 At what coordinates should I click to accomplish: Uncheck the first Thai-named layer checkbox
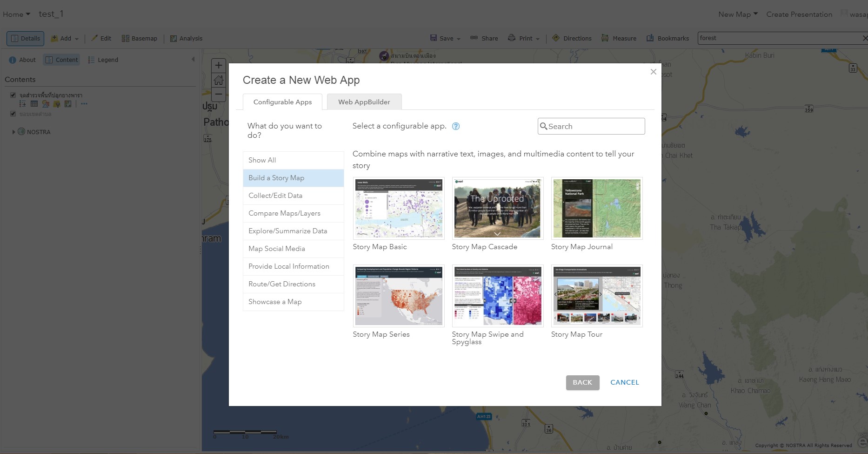point(13,95)
